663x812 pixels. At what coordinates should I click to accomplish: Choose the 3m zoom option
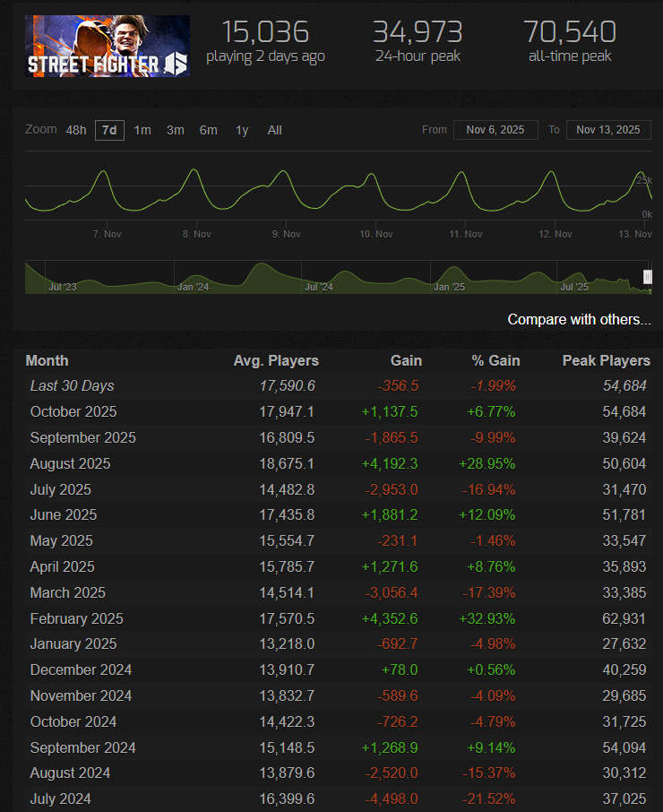(x=175, y=130)
